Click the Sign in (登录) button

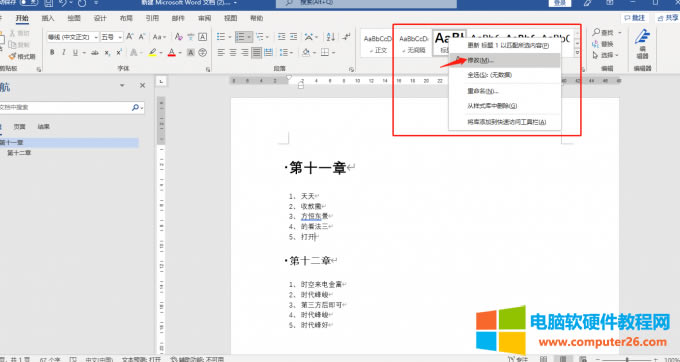pos(559,3)
